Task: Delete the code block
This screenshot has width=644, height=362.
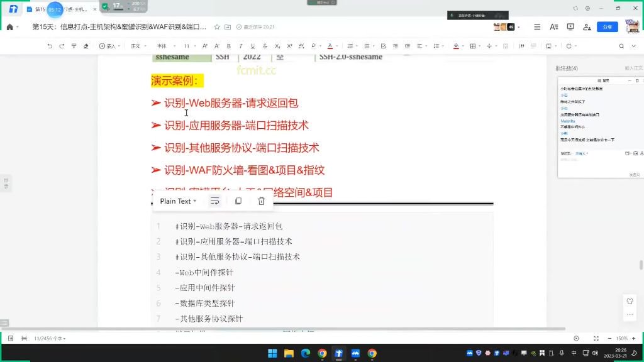Action: point(261,201)
